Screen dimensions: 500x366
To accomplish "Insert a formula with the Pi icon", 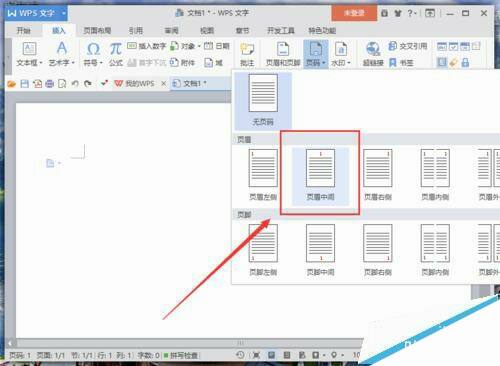I will (115, 49).
